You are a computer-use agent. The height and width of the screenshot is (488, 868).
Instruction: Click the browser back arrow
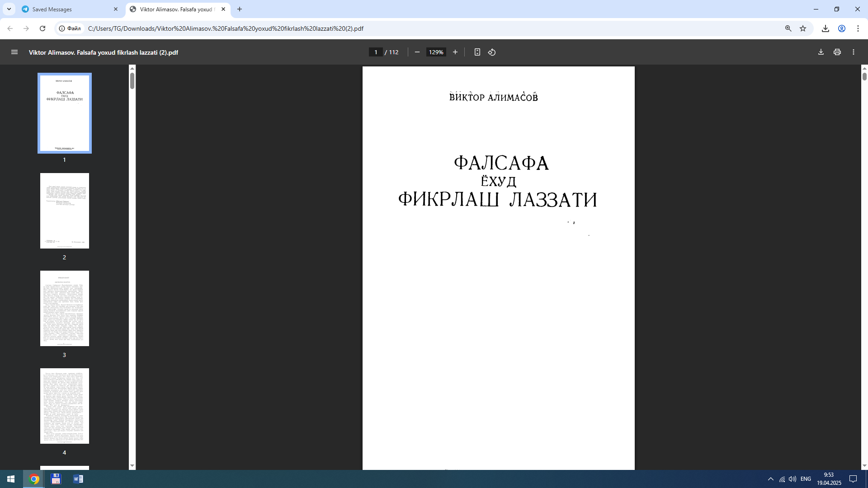pos(10,28)
